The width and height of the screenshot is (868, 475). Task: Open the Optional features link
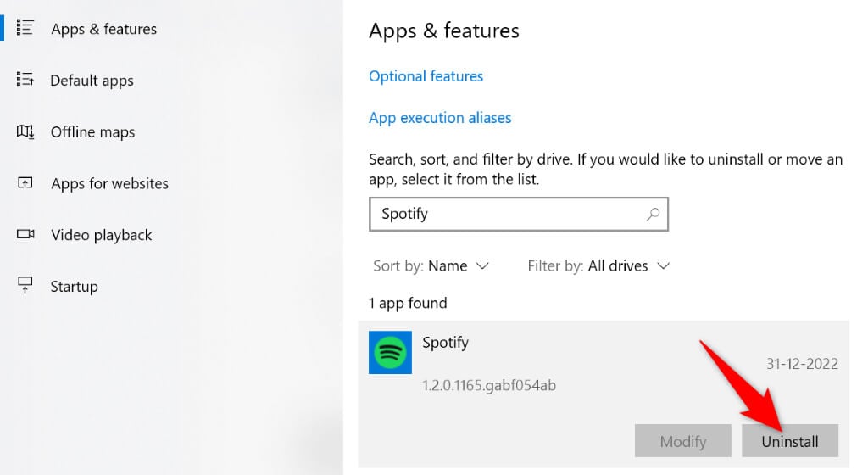(x=426, y=76)
